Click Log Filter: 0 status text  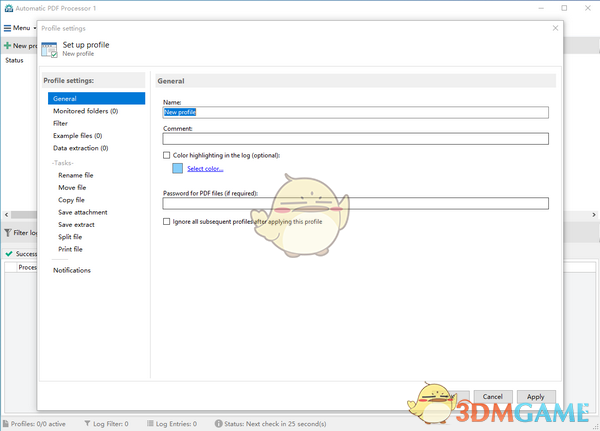click(x=111, y=424)
